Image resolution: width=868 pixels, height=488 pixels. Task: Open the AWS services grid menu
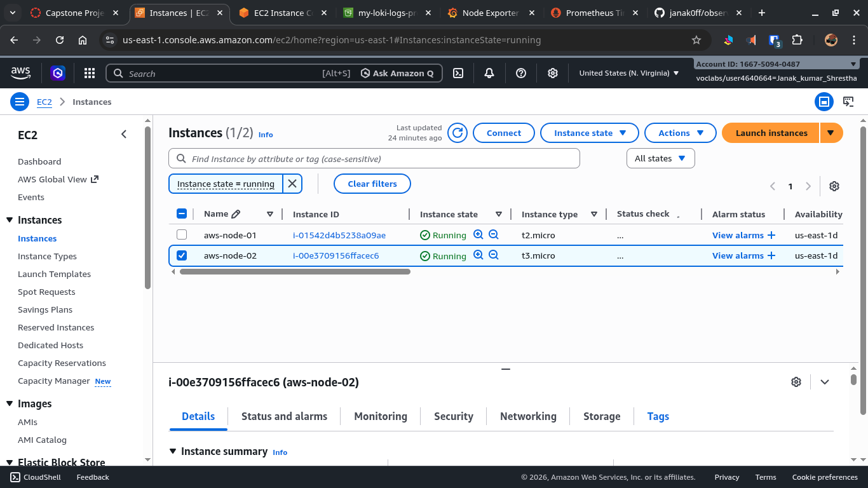[90, 72]
